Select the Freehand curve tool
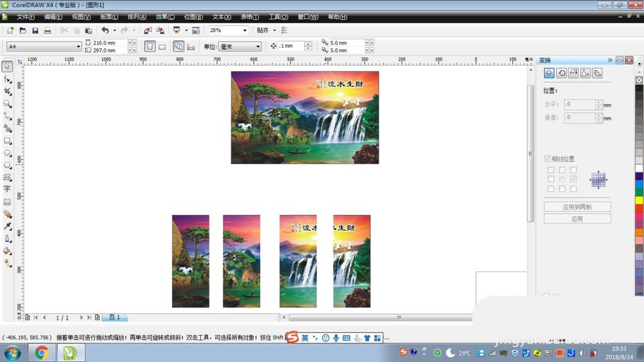This screenshot has height=362, width=644. (7, 117)
